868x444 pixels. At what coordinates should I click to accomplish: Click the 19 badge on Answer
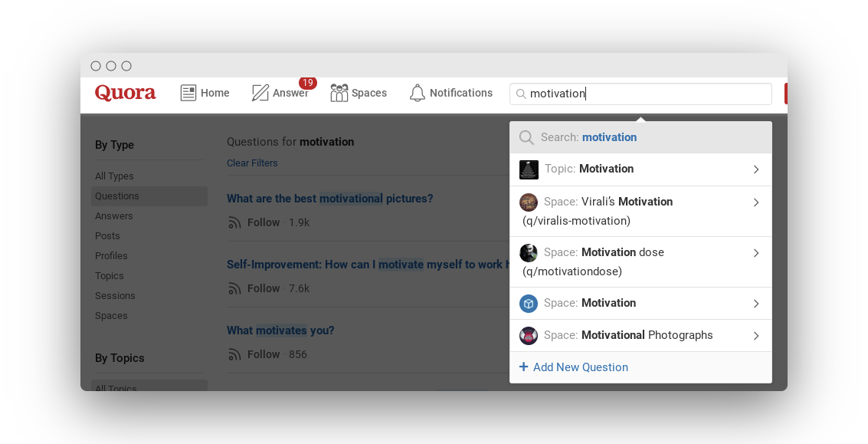pos(307,83)
